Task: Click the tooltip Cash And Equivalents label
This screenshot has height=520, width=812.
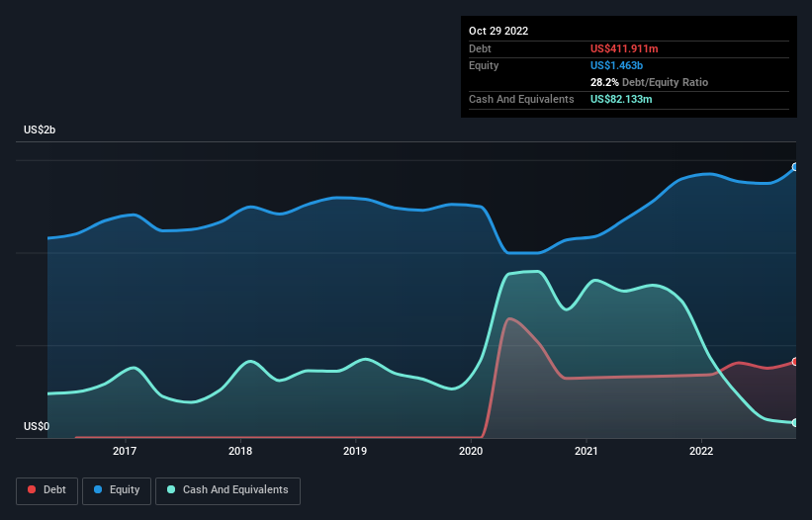Action: (x=521, y=99)
